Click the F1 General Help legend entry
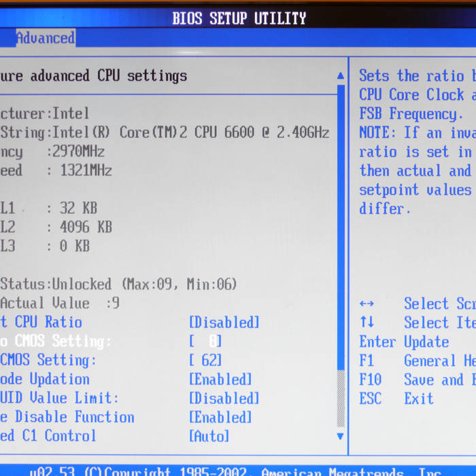Image resolution: width=476 pixels, height=476 pixels. click(x=418, y=361)
